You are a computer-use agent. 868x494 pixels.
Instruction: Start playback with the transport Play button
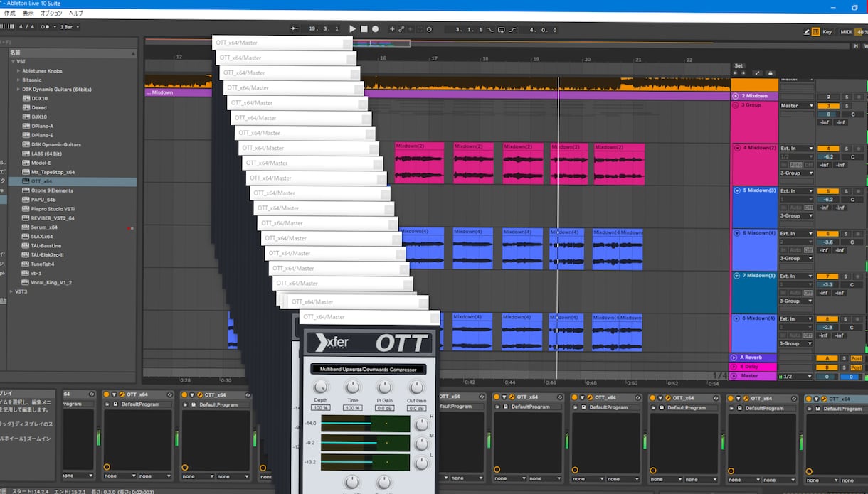352,29
